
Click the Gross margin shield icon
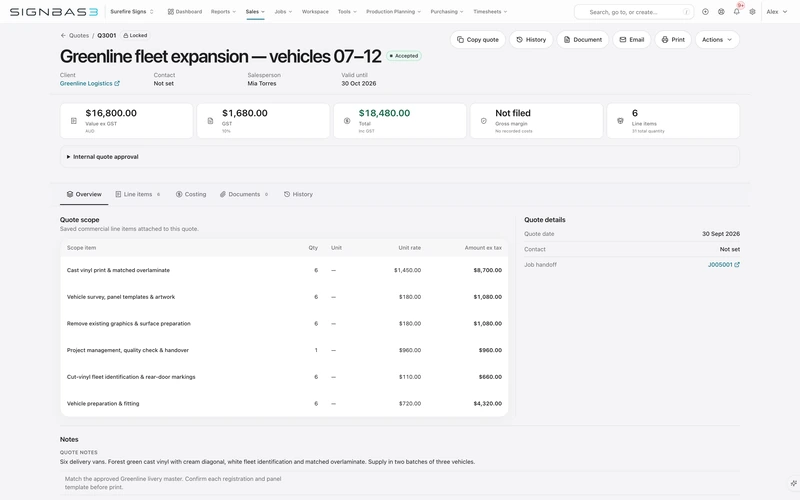click(x=484, y=121)
